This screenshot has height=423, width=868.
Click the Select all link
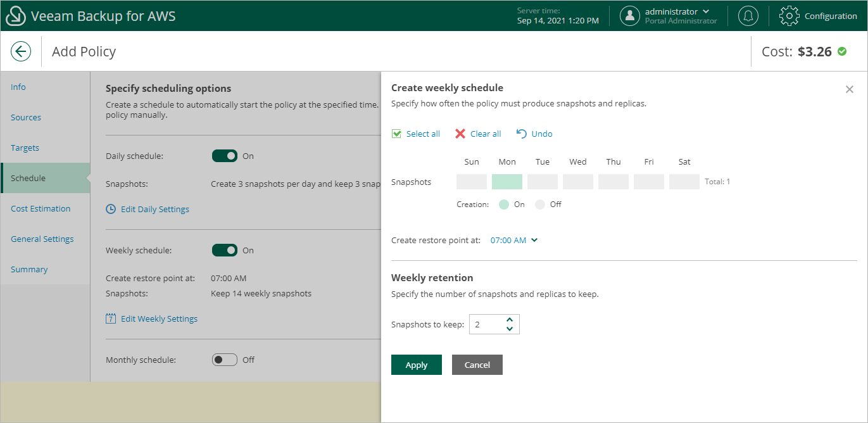click(x=423, y=134)
